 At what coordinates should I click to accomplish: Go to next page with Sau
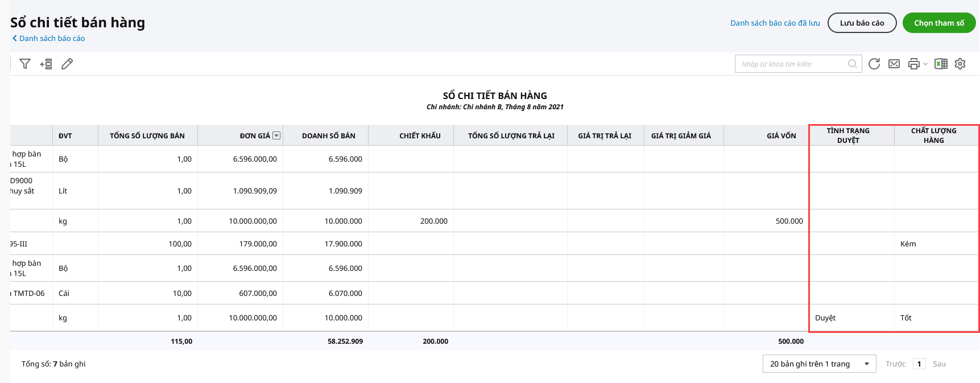(939, 364)
